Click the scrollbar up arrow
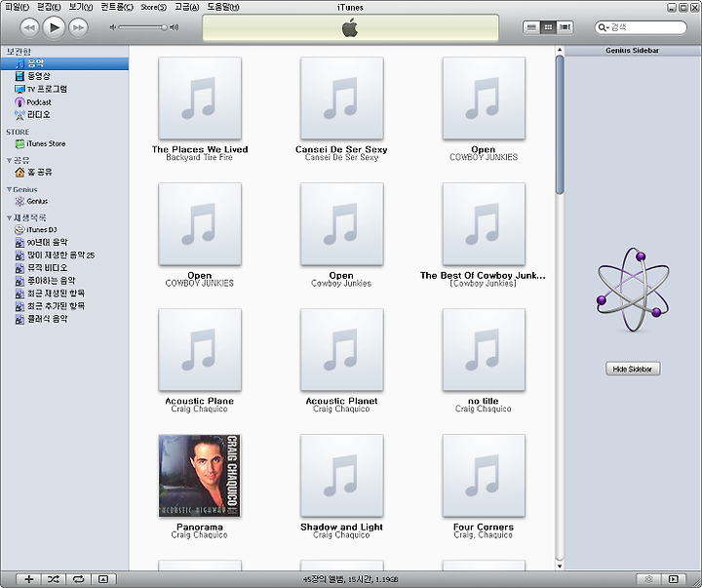The image size is (702, 588). [560, 50]
